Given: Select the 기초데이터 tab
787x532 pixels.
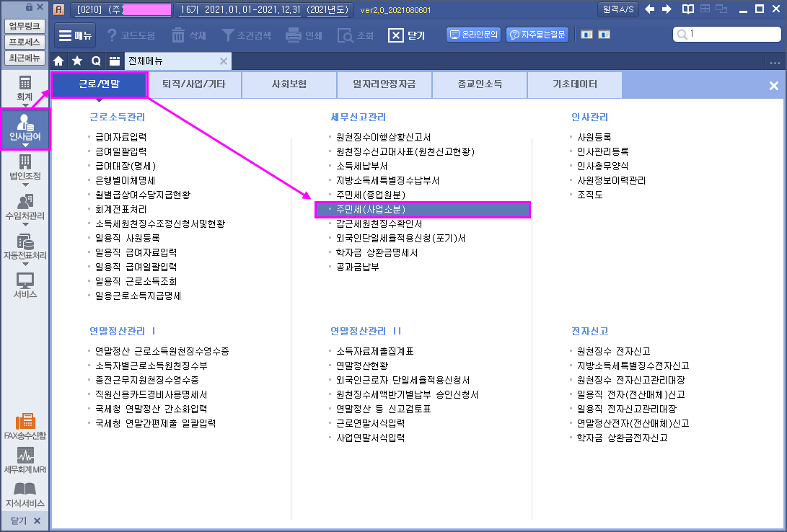Looking at the screenshot, I should pyautogui.click(x=574, y=84).
